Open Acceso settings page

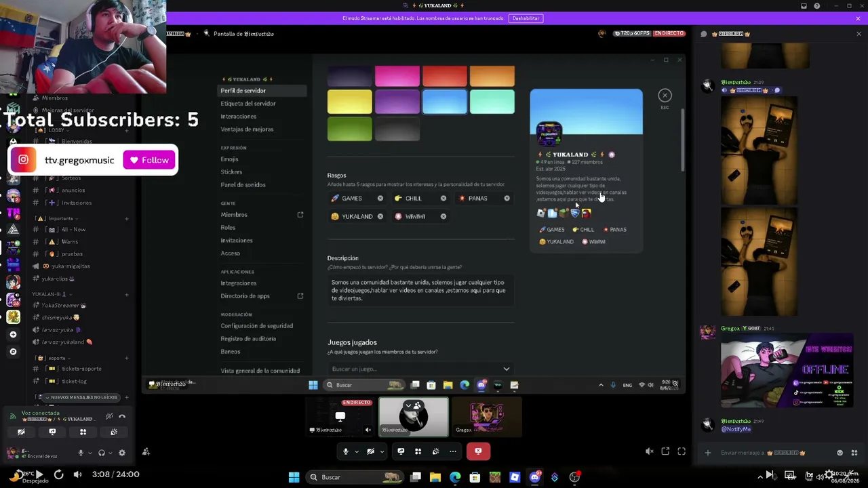pos(230,253)
